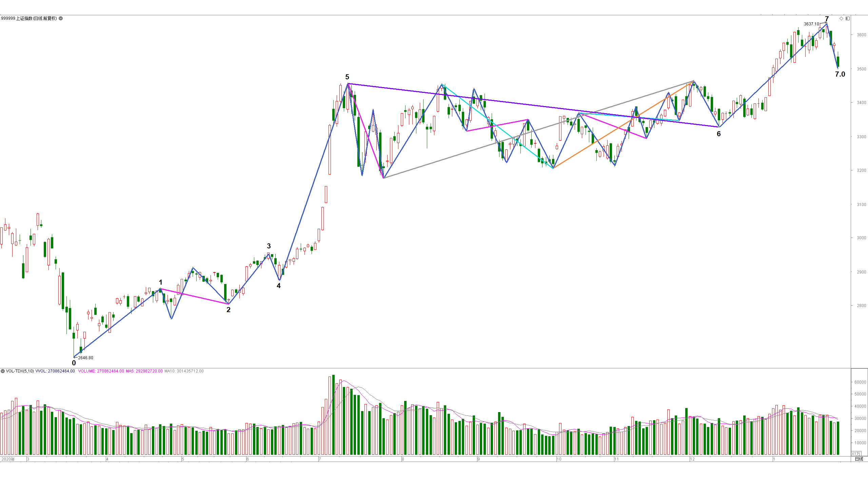
Task: Open the 上证指数 chart settings dropdown arrow
Action: [x=61, y=18]
